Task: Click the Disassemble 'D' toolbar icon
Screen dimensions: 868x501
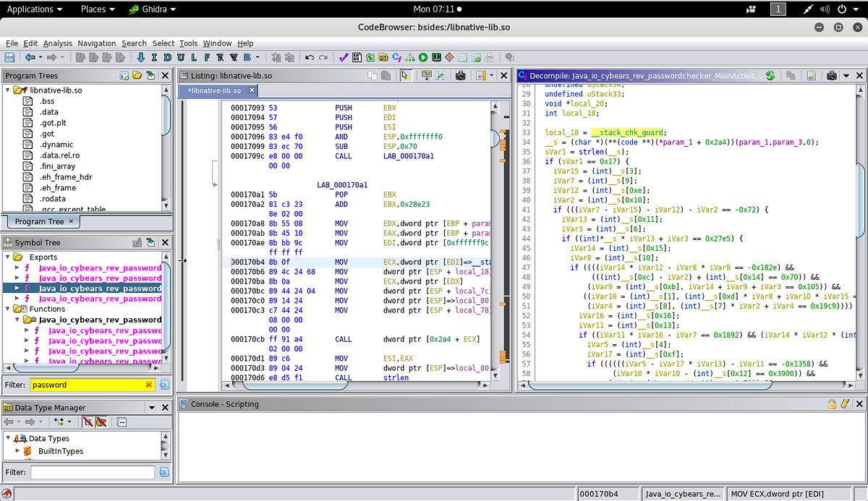Action: click(x=167, y=57)
